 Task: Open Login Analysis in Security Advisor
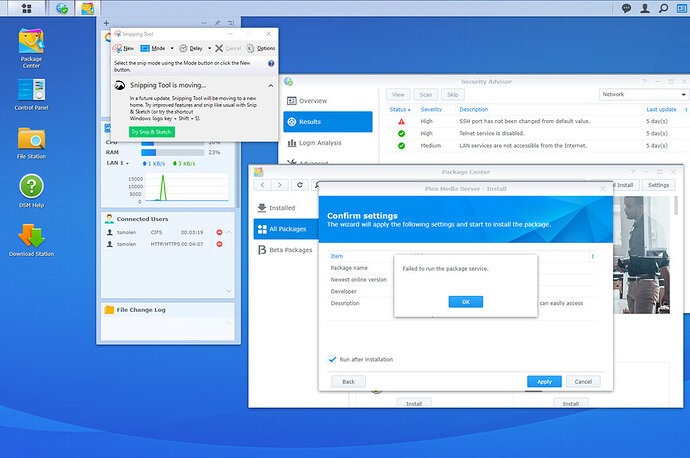328,143
